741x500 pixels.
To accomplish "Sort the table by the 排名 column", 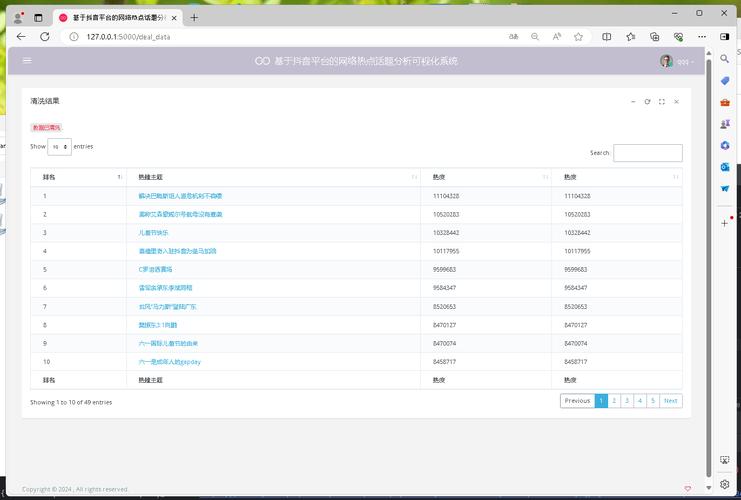I will pos(78,177).
